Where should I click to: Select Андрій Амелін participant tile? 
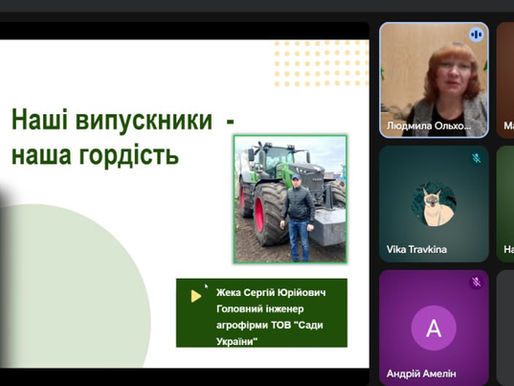pyautogui.click(x=434, y=328)
